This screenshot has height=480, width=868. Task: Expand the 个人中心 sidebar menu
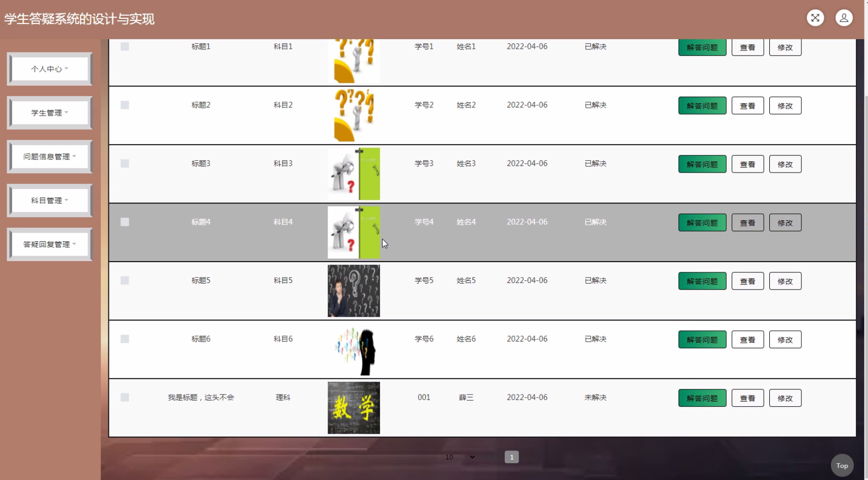click(49, 69)
